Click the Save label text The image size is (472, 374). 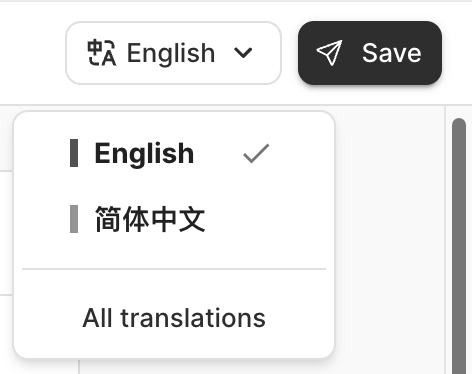point(392,53)
